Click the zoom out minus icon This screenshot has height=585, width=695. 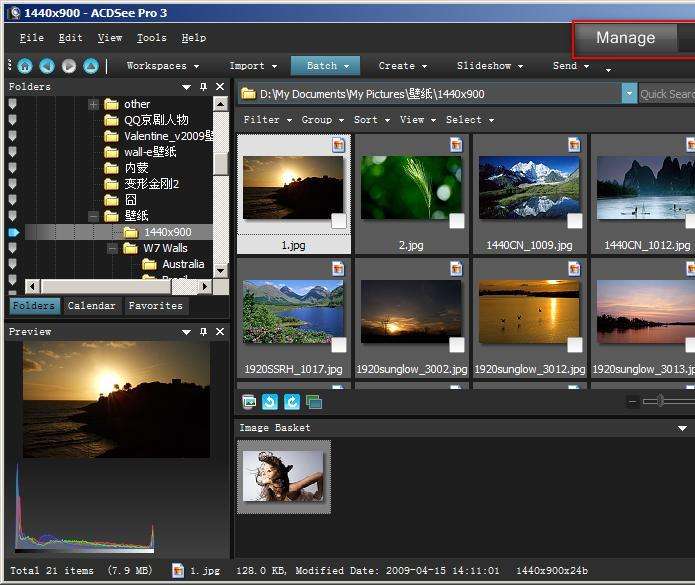coord(633,402)
